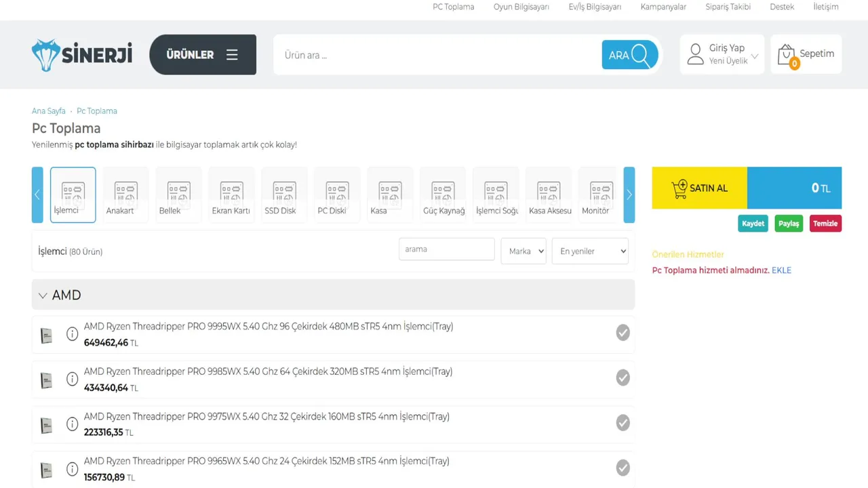Click the user profile icon
The width and height of the screenshot is (868, 488).
tap(695, 54)
